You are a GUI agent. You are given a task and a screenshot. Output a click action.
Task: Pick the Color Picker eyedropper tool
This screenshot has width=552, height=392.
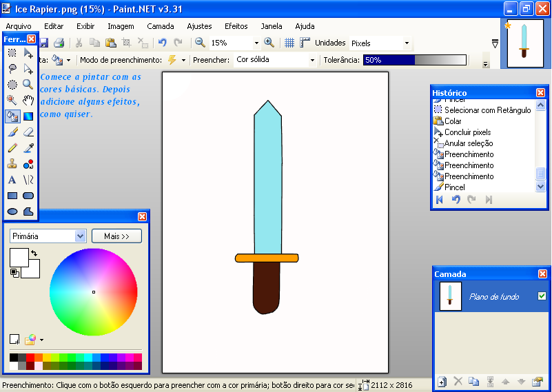28,147
